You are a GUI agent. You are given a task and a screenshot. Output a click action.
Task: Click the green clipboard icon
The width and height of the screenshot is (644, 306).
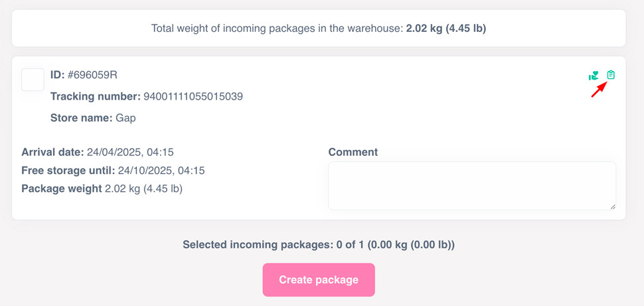[611, 75]
